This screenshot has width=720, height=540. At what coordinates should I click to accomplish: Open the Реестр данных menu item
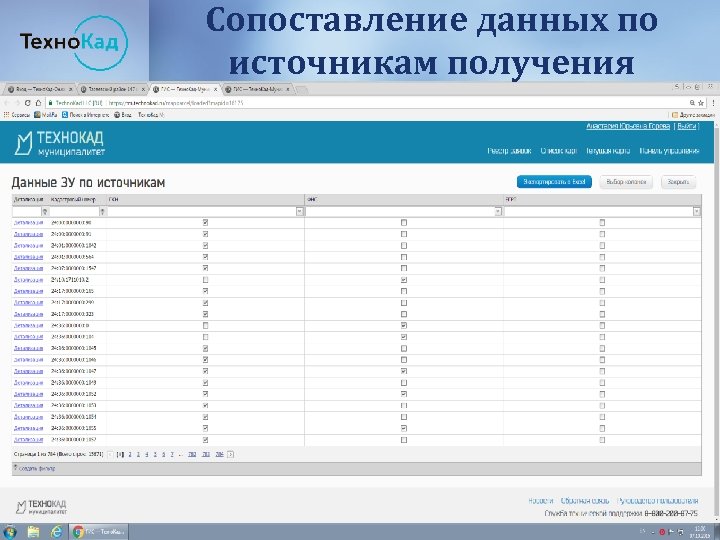click(509, 151)
